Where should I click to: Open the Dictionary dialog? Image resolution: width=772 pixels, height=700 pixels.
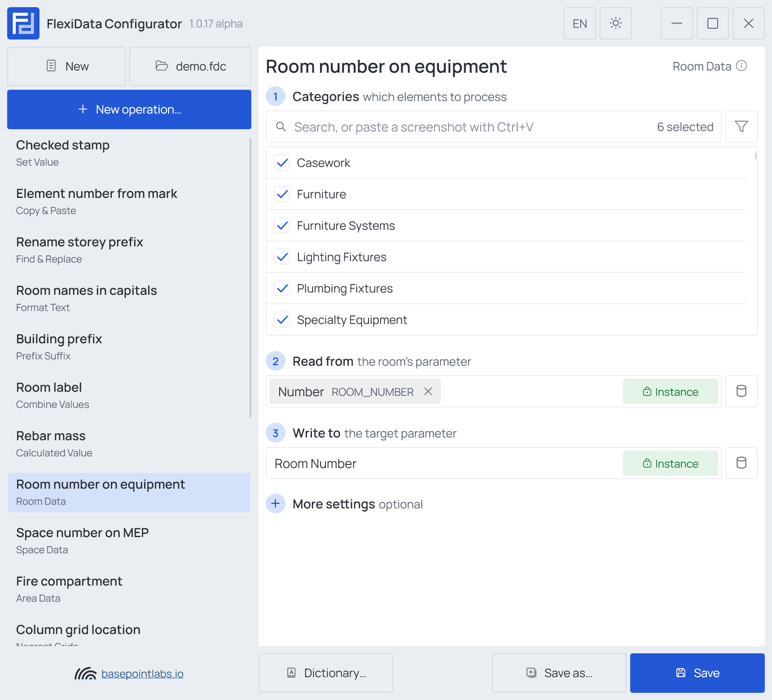pyautogui.click(x=326, y=673)
